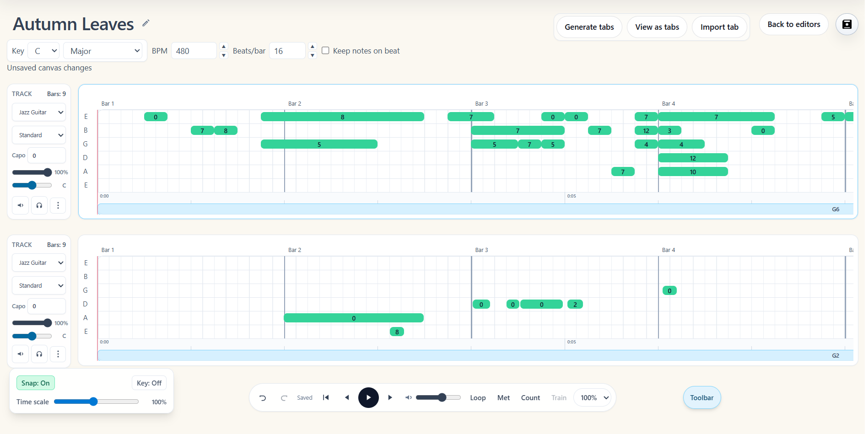Toggle the Train mode
This screenshot has width=868, height=434.
[559, 398]
